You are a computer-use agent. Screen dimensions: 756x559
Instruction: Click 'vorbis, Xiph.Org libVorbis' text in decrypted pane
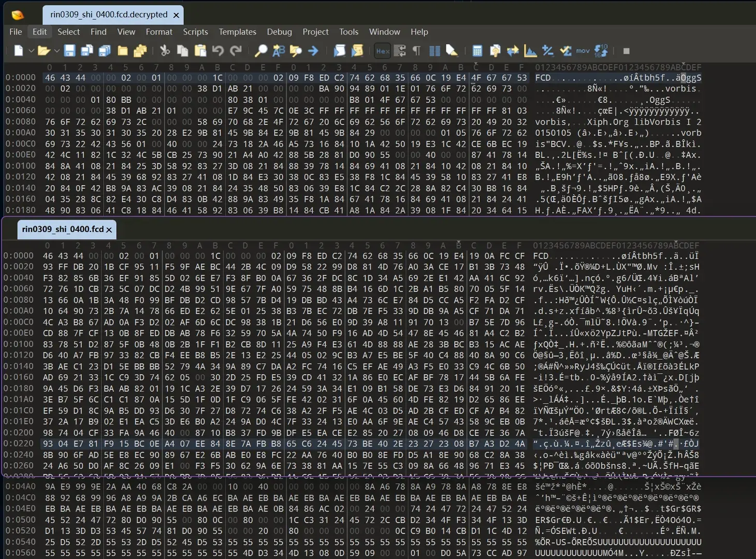coord(608,122)
